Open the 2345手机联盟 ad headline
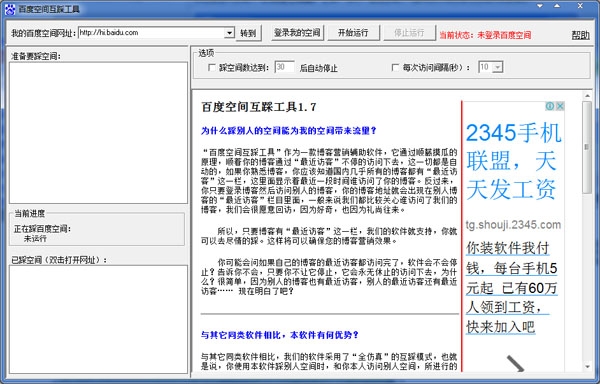The image size is (600, 384). pos(514,161)
